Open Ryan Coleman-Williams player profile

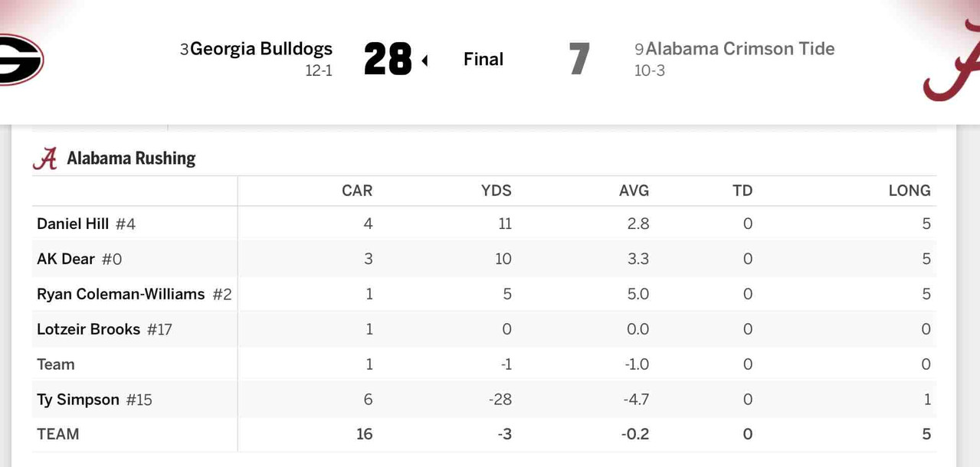(121, 294)
